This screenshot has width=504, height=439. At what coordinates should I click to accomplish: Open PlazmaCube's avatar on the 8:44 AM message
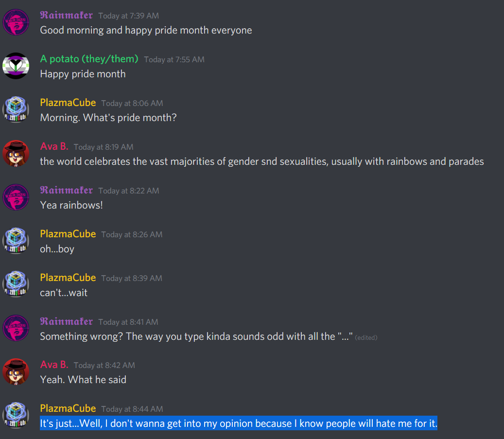[x=16, y=416]
